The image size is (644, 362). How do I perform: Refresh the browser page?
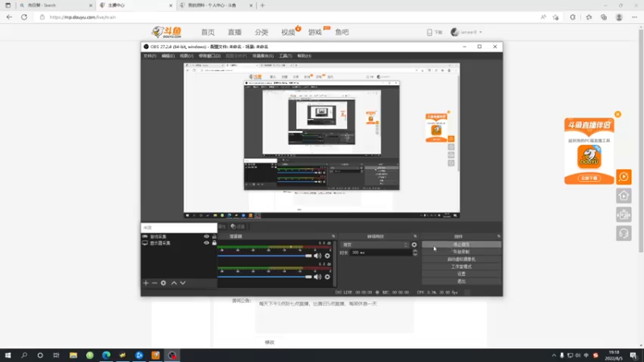24,17
